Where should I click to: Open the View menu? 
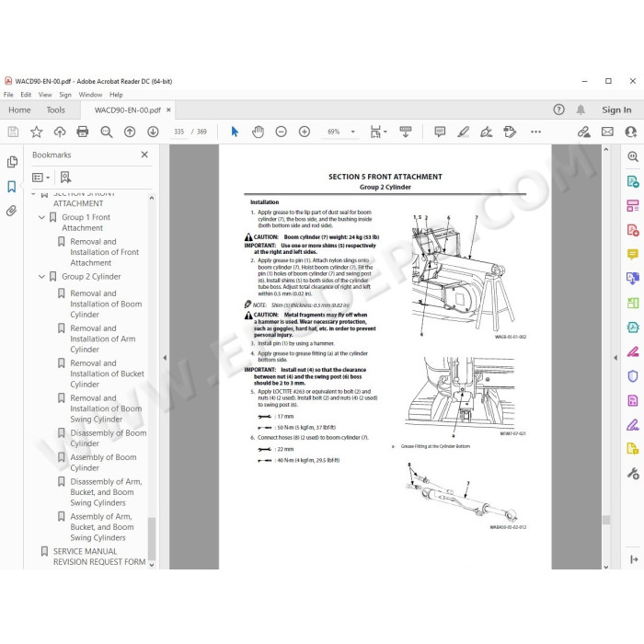[x=45, y=95]
